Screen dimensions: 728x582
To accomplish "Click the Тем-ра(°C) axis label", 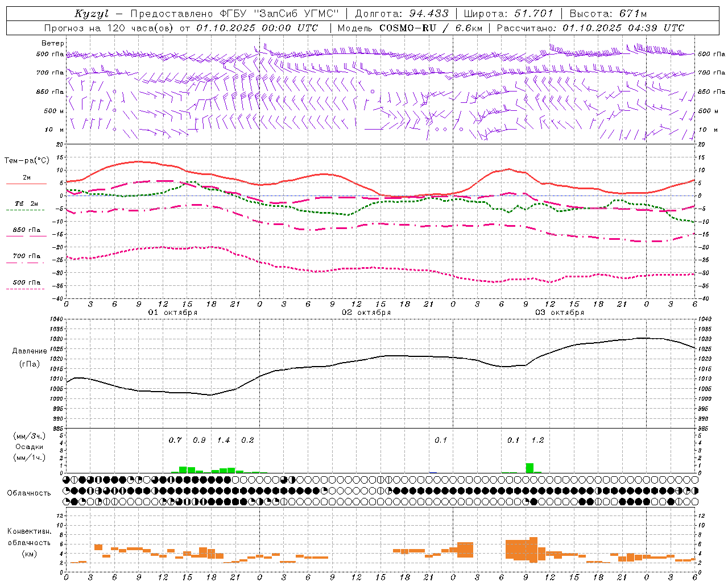I will coord(27,161).
